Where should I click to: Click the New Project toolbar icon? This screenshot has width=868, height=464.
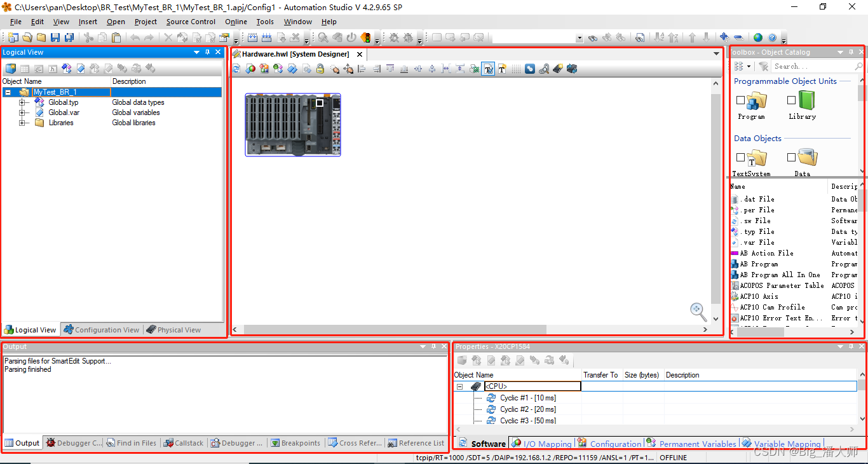click(13, 38)
